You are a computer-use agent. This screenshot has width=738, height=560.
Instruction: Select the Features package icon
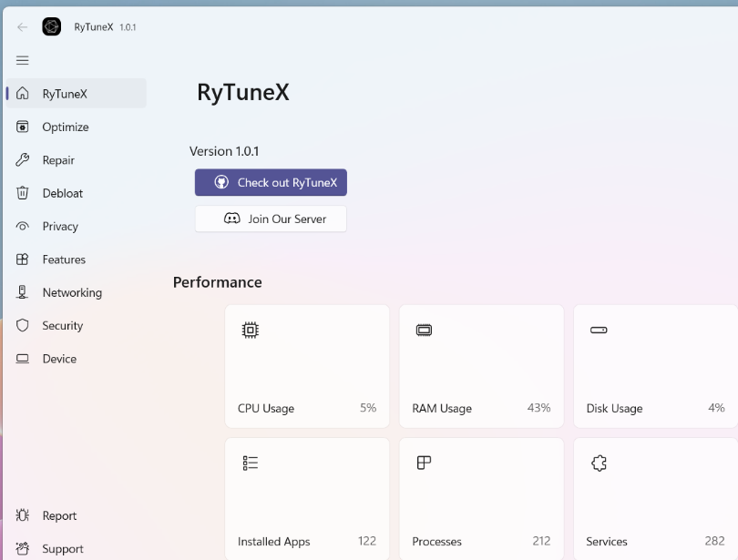tap(22, 259)
